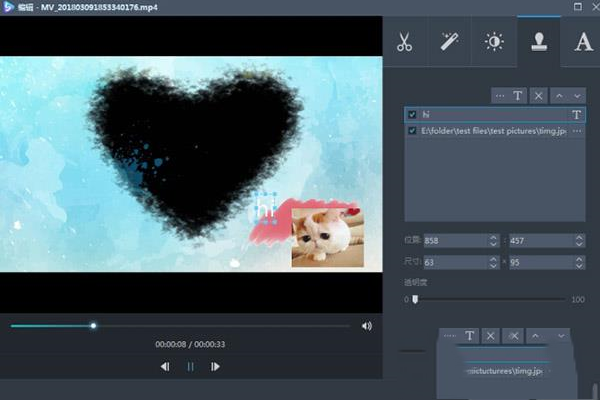
Task: Decrease the height value 95 with the down arrow
Action: pos(578,265)
